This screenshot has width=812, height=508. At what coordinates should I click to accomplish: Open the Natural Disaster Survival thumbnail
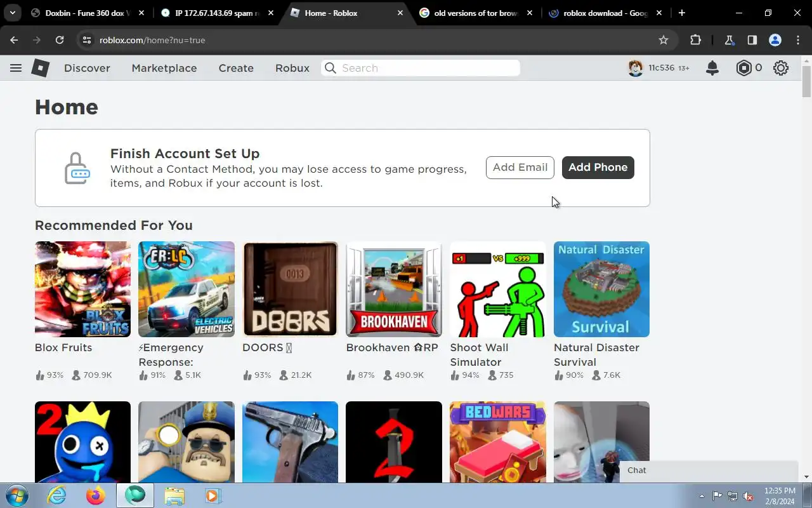click(x=601, y=289)
